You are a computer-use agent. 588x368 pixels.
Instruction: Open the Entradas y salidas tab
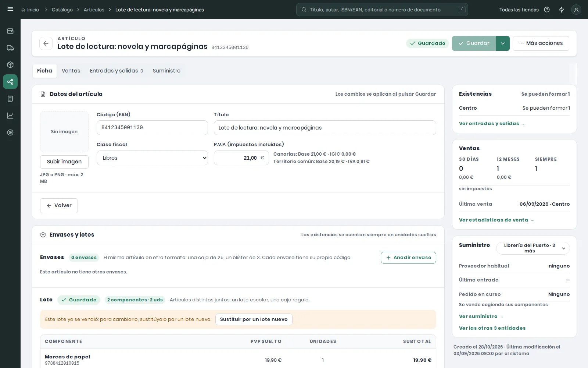(116, 71)
